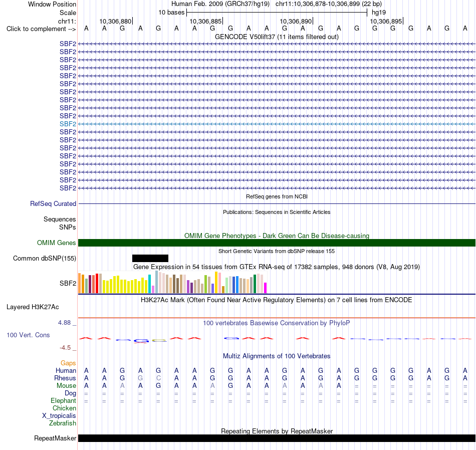The width and height of the screenshot is (476, 450).
Task: Click the 10,306,885 position marker
Action: [205, 21]
